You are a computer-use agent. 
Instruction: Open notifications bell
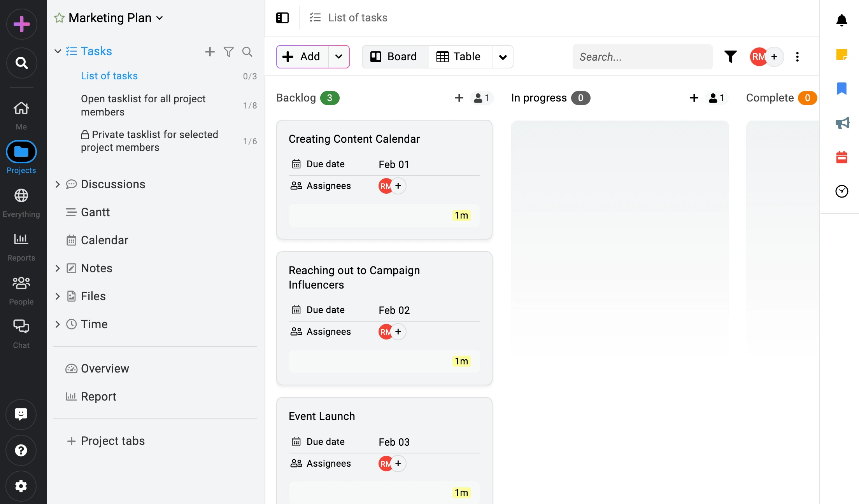click(x=842, y=20)
